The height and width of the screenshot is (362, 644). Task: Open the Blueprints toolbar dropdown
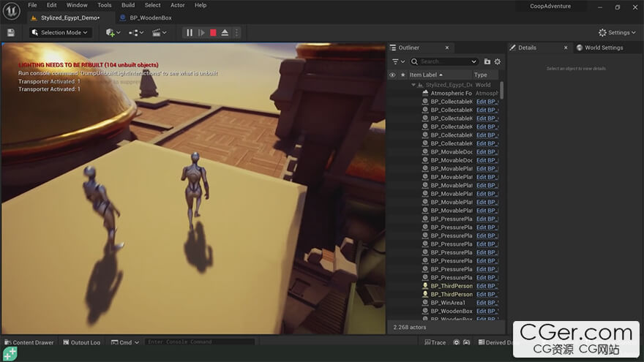(x=136, y=32)
